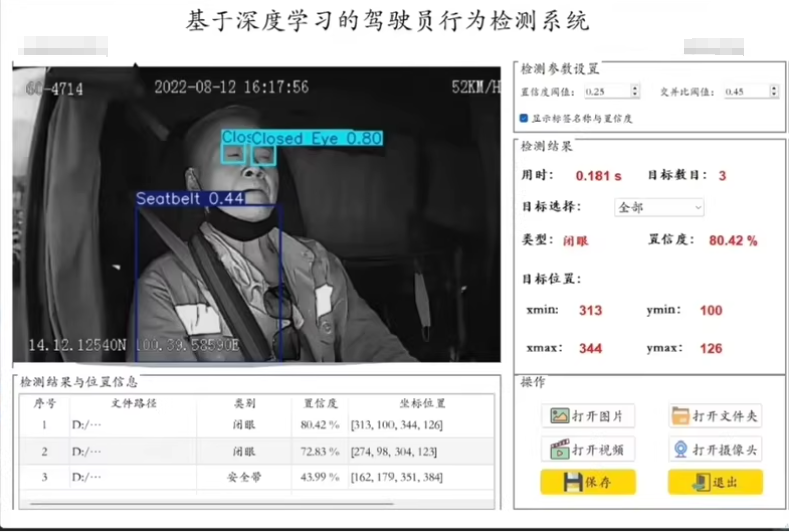Viewport: 789px width, 532px height.
Task: Click the row number 3 cell
Action: coord(44,477)
